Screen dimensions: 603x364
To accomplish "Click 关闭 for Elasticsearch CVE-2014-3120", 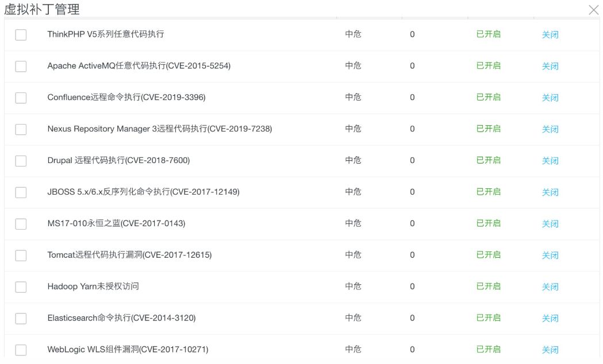I will 550,318.
